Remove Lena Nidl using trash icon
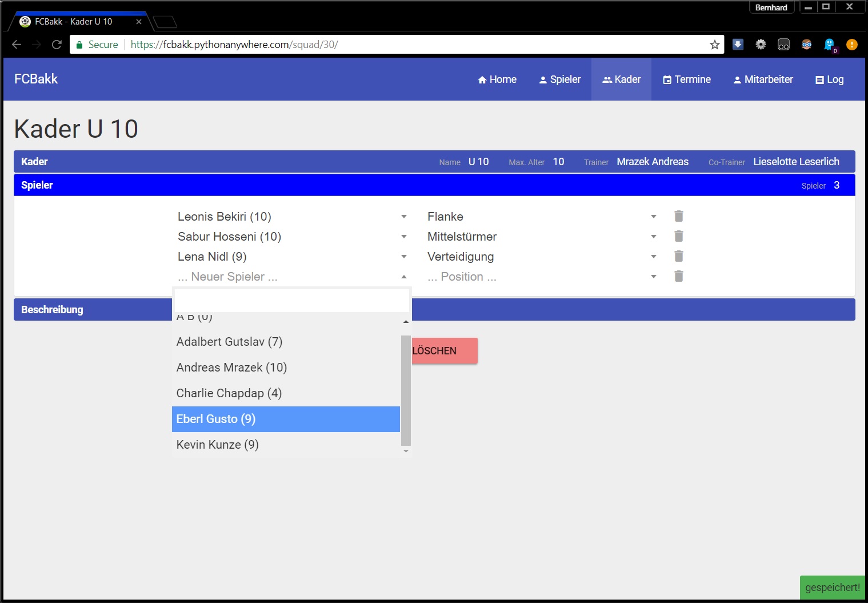 [x=678, y=256]
